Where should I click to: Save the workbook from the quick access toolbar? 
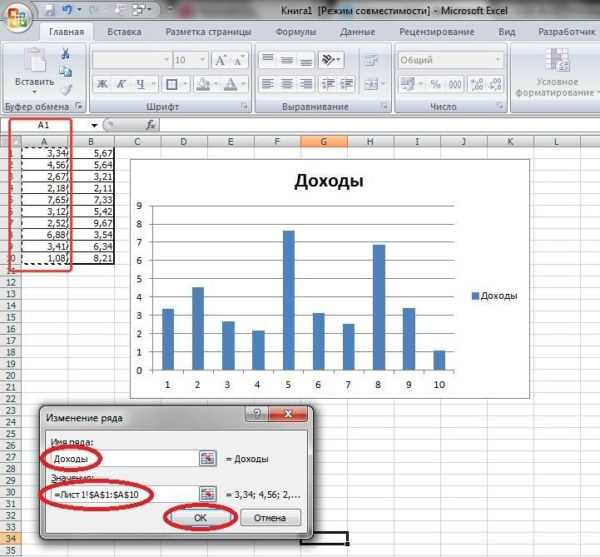50,10
